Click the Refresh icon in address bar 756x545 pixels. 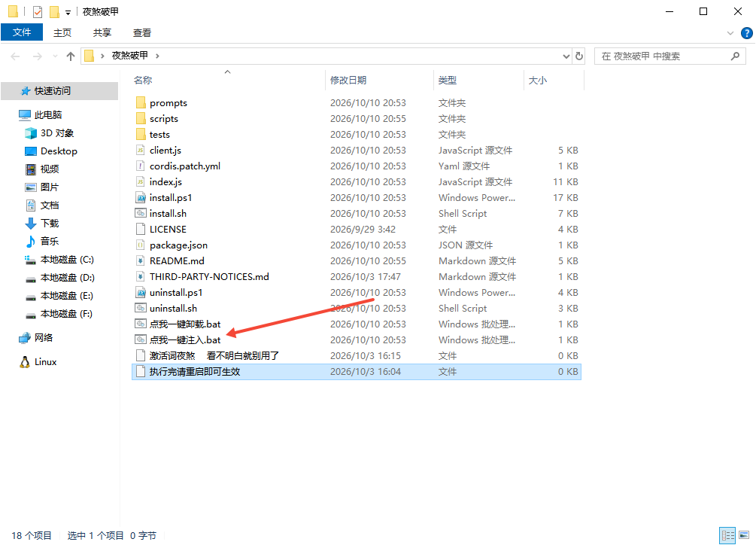pyautogui.click(x=579, y=56)
